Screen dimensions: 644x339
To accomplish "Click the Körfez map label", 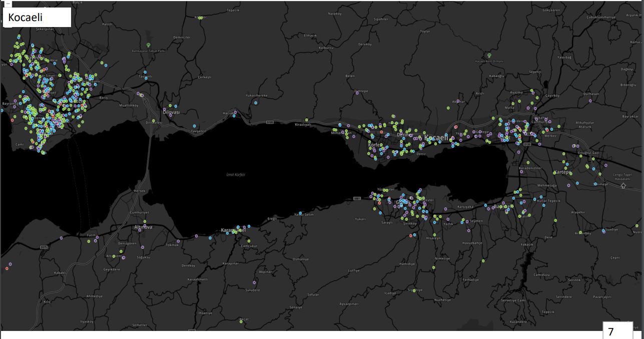I will (x=375, y=144).
